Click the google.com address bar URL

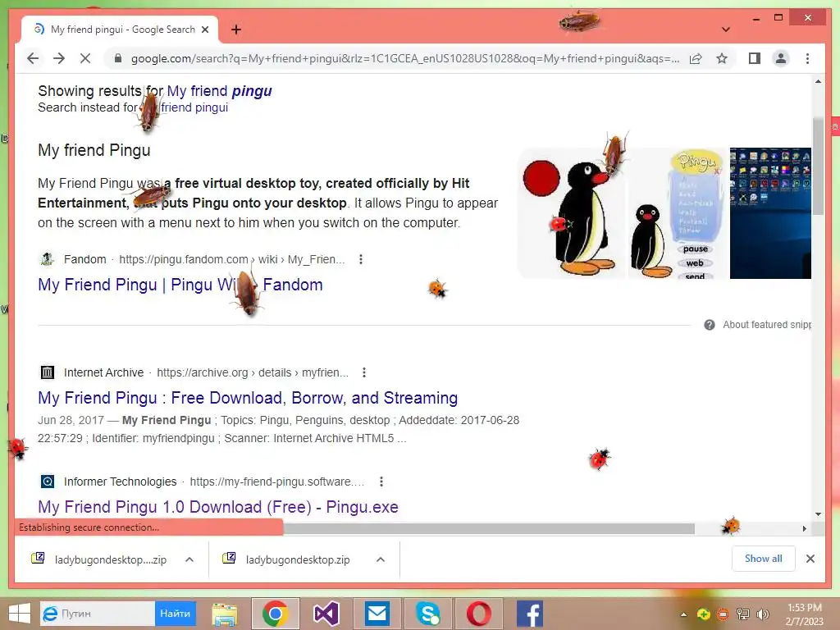[x=405, y=58]
